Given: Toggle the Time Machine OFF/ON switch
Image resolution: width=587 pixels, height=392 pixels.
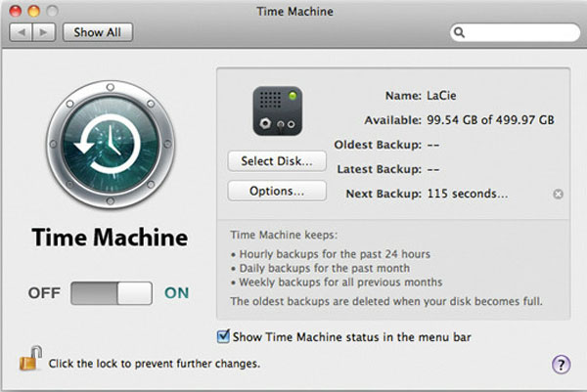Looking at the screenshot, I should tap(113, 292).
